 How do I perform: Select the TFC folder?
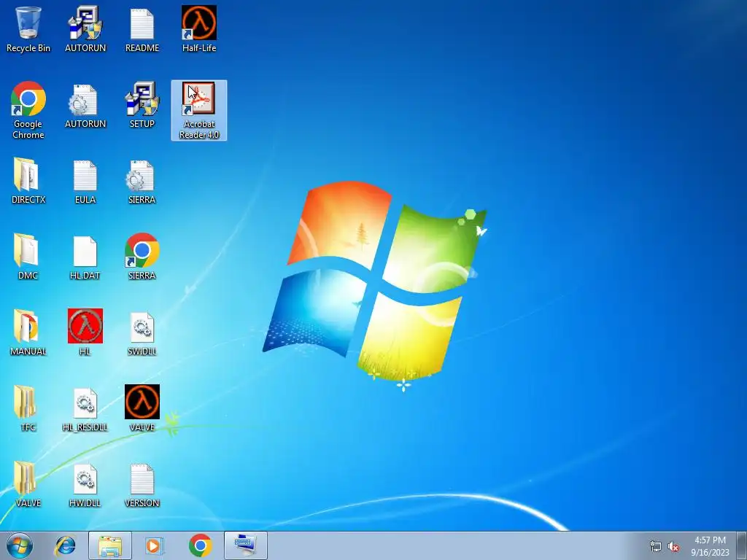point(28,408)
